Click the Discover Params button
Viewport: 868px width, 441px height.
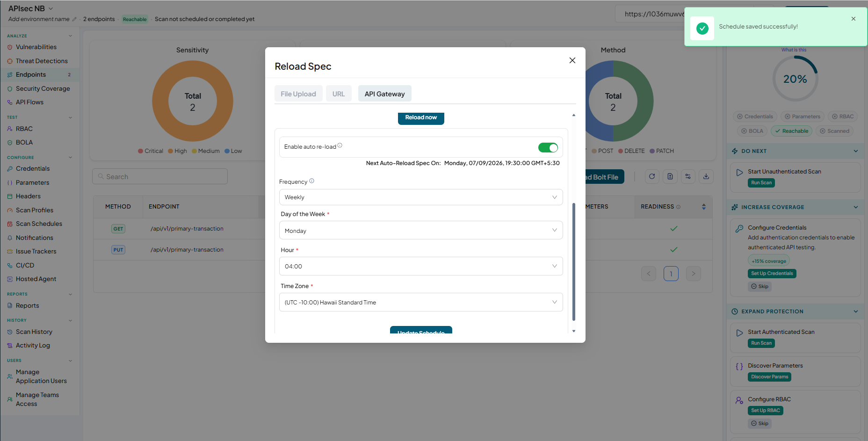(769, 377)
